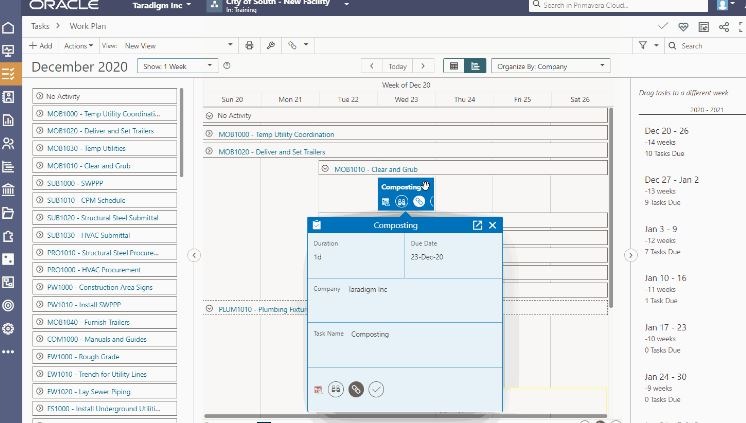Go to the previous week arrow
The image size is (746, 423).
pyautogui.click(x=372, y=66)
